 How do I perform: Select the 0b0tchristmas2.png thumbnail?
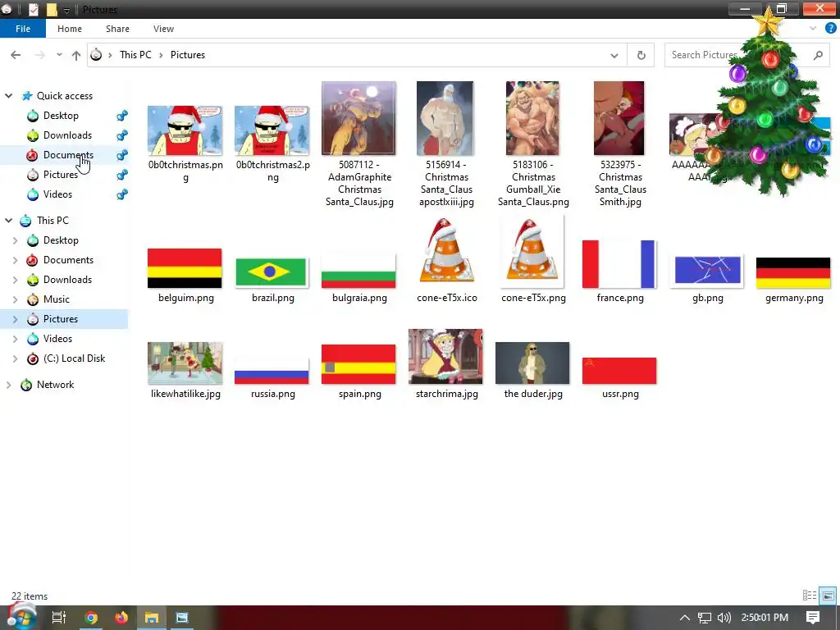pos(272,130)
